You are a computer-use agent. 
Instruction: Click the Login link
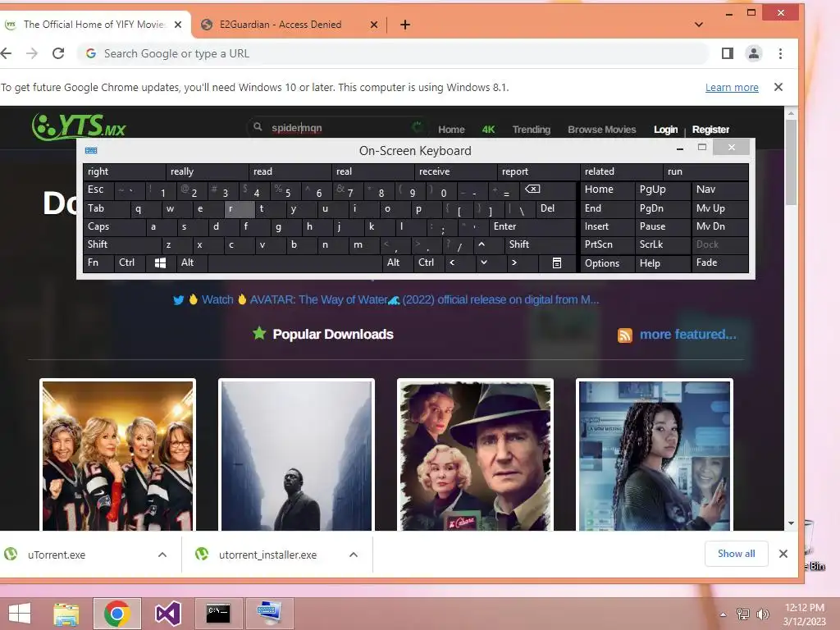click(x=665, y=130)
